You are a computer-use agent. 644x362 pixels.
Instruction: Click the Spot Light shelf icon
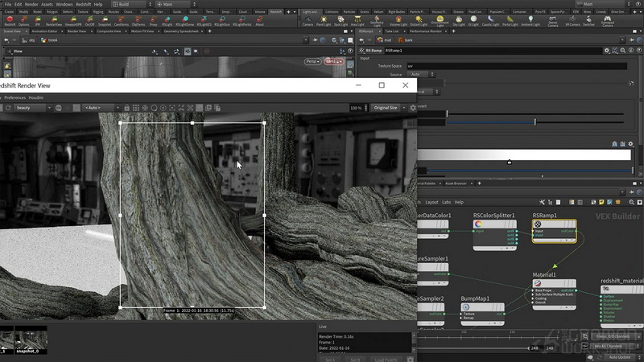point(341,21)
